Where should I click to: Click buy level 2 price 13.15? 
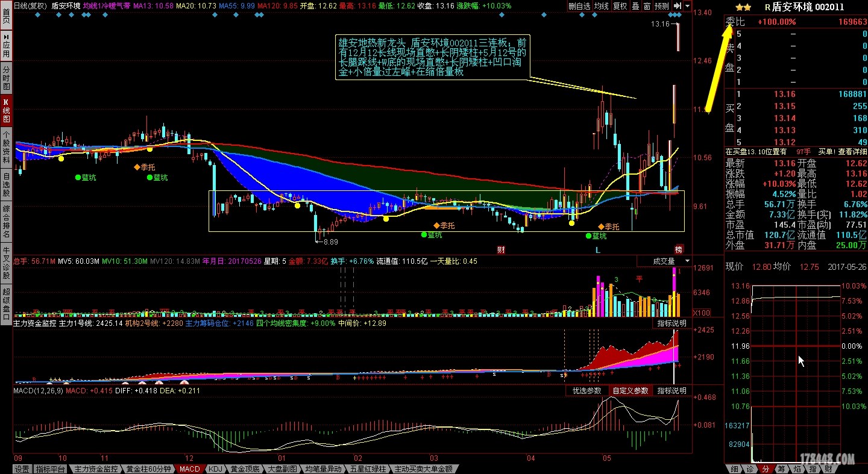[785, 106]
